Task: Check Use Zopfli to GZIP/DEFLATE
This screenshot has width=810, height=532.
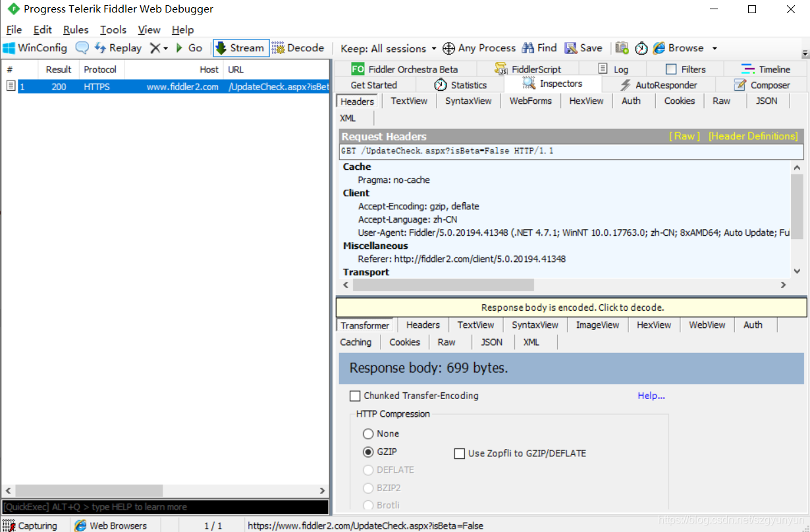Action: (x=460, y=453)
